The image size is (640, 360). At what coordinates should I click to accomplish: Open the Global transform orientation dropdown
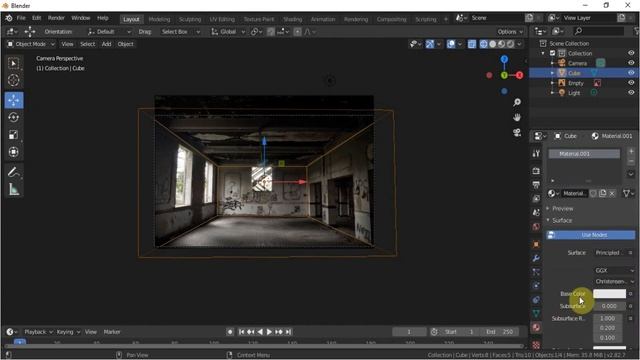tap(228, 32)
